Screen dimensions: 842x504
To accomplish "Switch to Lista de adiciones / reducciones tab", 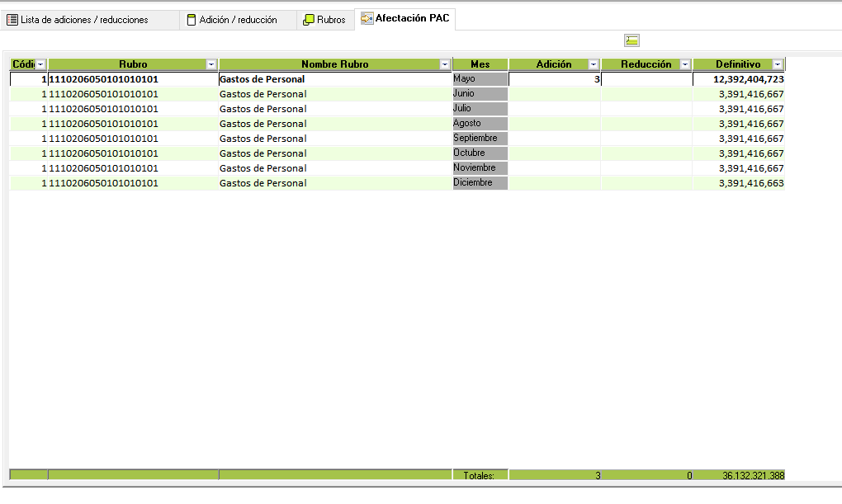I will 83,20.
